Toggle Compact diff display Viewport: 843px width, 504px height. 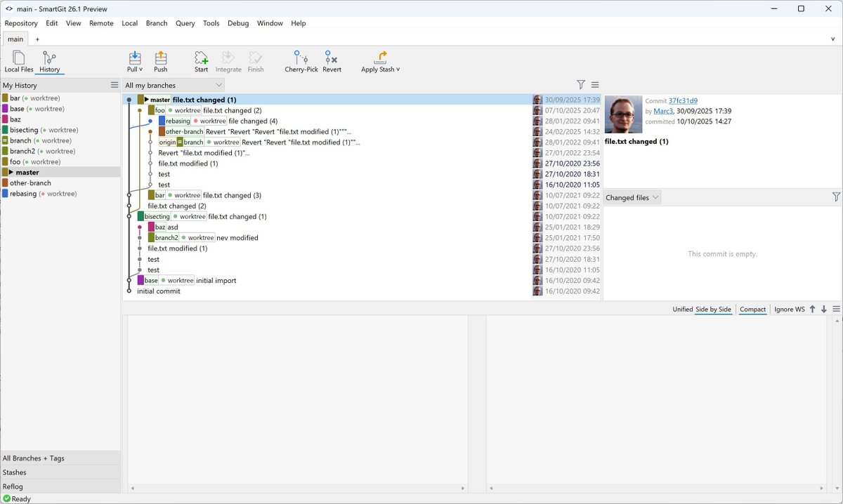point(753,309)
